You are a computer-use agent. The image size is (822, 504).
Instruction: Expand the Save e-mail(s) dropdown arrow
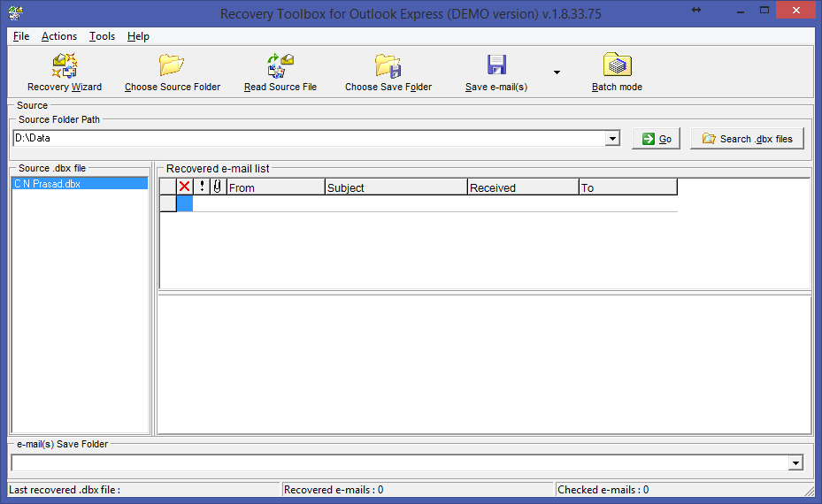click(x=557, y=73)
